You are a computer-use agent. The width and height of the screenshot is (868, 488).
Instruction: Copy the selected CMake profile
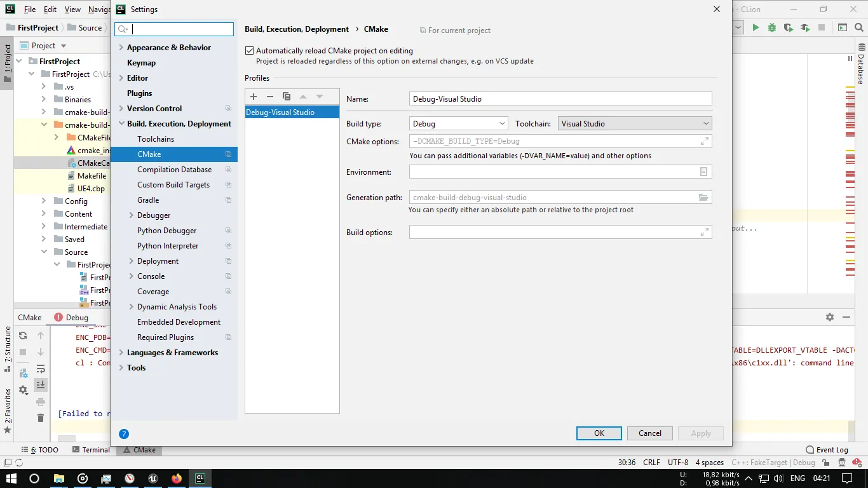pos(287,97)
